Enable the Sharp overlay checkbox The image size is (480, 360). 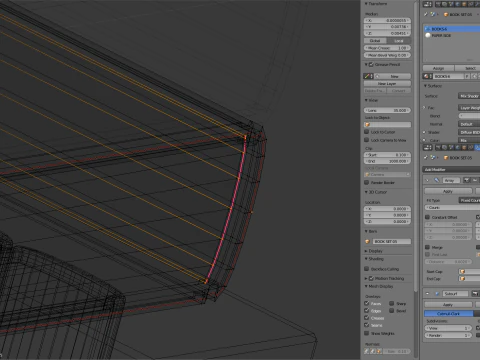click(392, 303)
